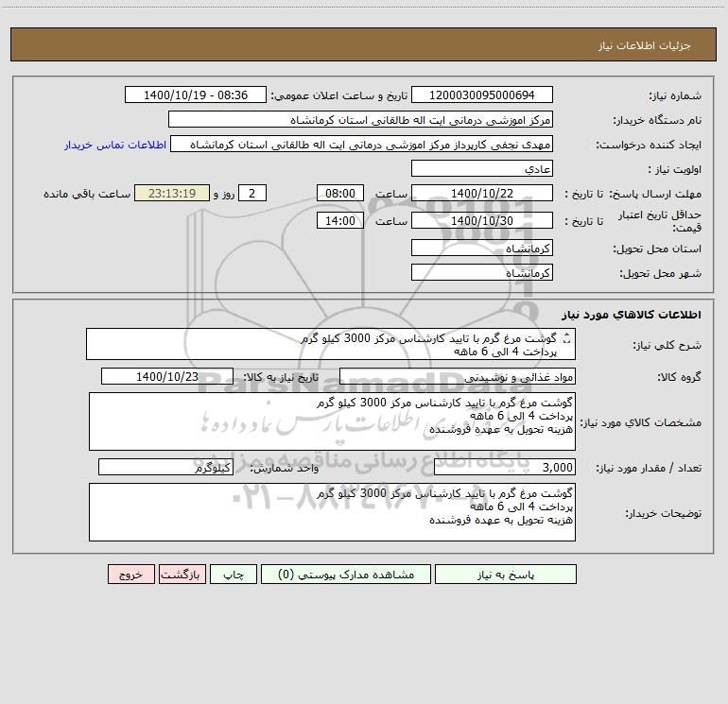
Task: Click the quantity field showing 3,000
Action: [x=505, y=467]
